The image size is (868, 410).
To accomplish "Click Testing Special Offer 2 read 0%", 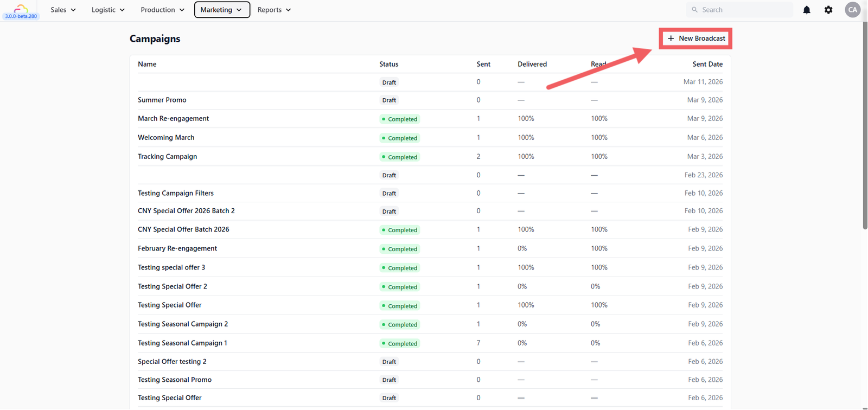I will coord(595,286).
